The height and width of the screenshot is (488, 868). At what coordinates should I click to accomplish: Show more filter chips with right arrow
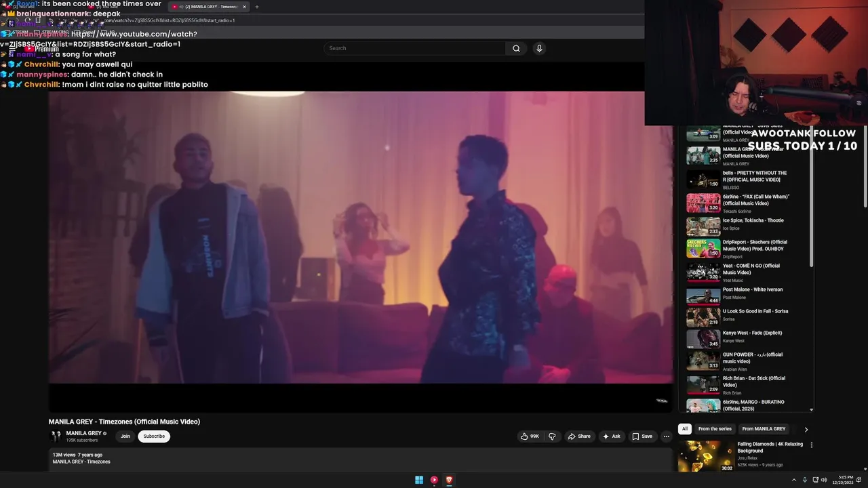click(x=806, y=429)
